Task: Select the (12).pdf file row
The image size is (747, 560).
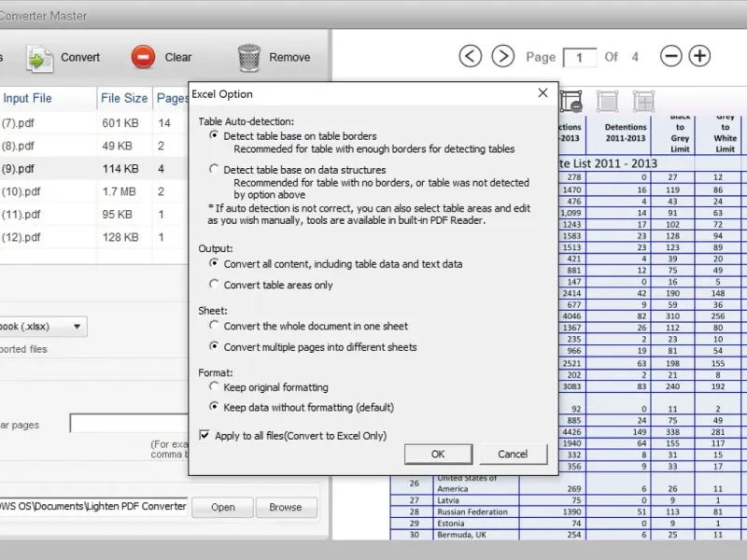Action: 94,237
